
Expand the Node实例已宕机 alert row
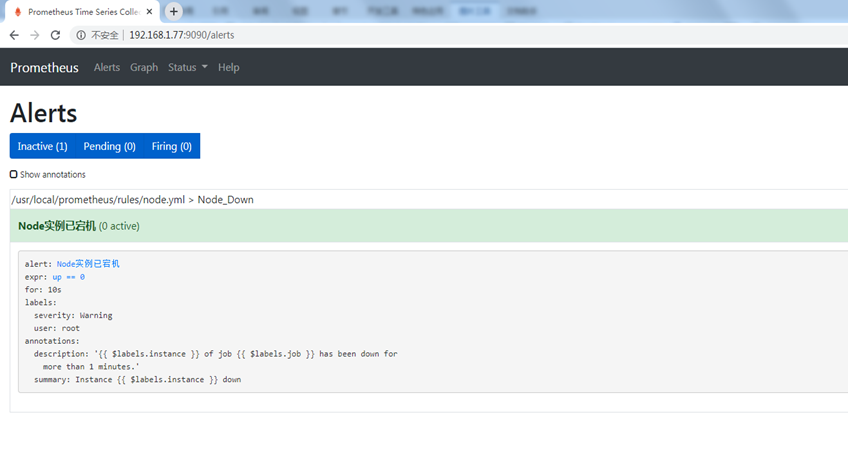pos(78,226)
